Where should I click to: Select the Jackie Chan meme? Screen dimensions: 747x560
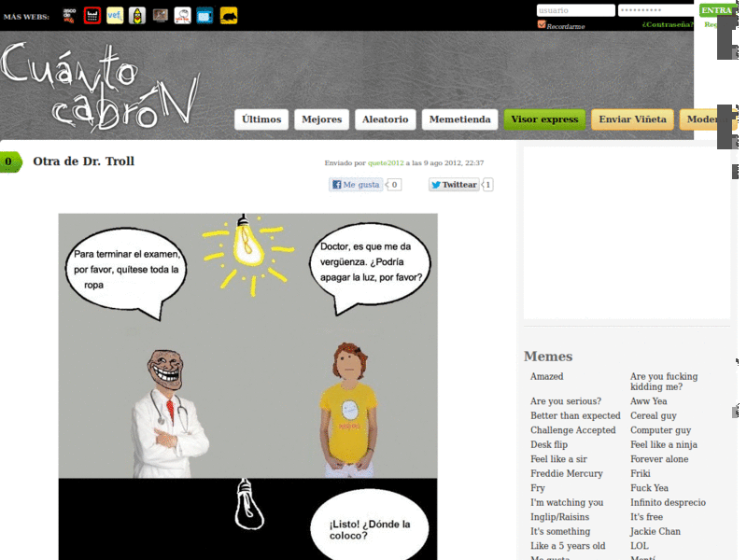(655, 531)
